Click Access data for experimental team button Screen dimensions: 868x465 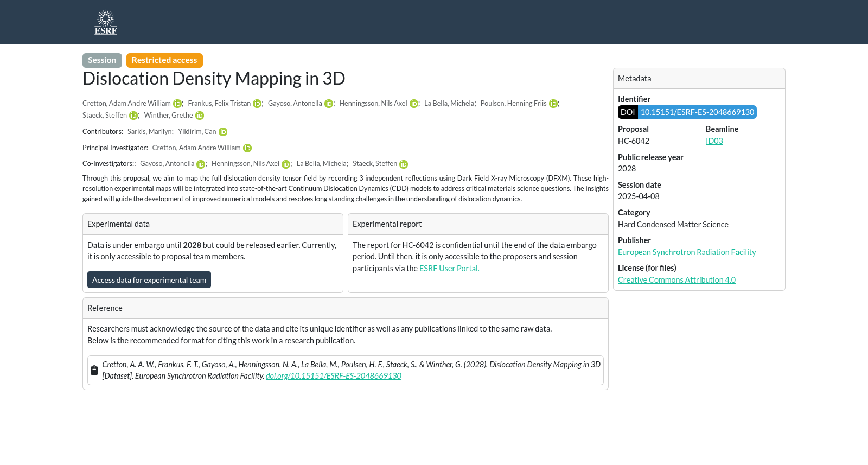(149, 280)
